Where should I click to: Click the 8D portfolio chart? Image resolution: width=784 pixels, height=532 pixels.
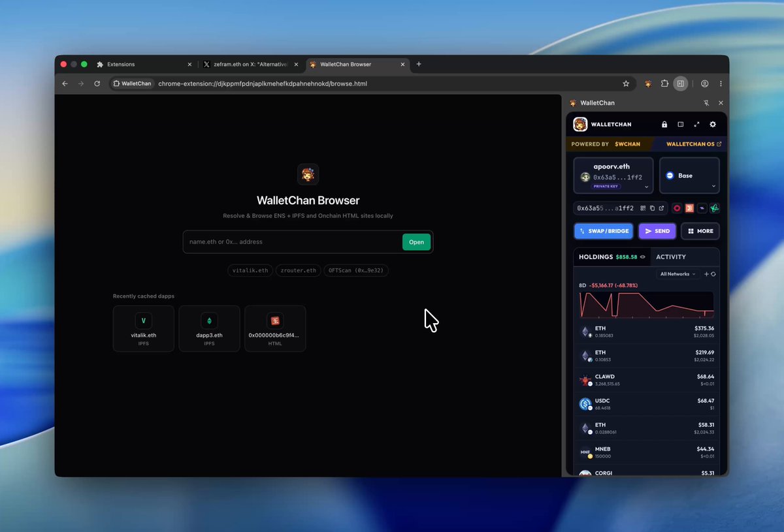click(646, 305)
